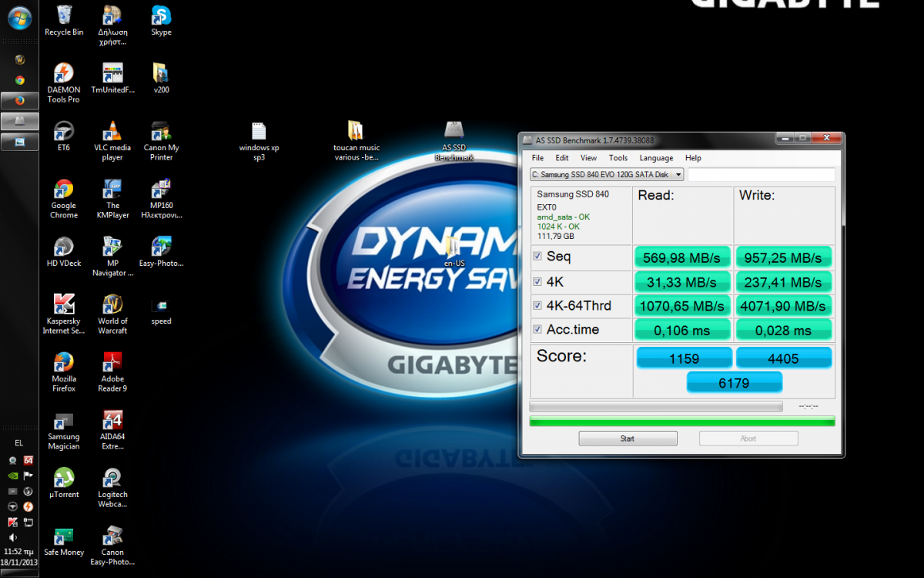Click the sequential read result 569,98 MB/s
Screen dimensions: 924x578
click(x=682, y=257)
